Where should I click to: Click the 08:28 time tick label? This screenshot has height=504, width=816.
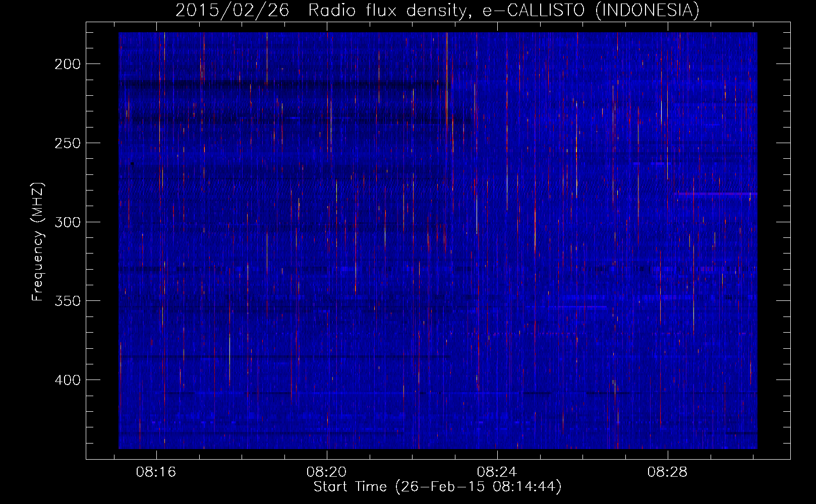tap(667, 472)
